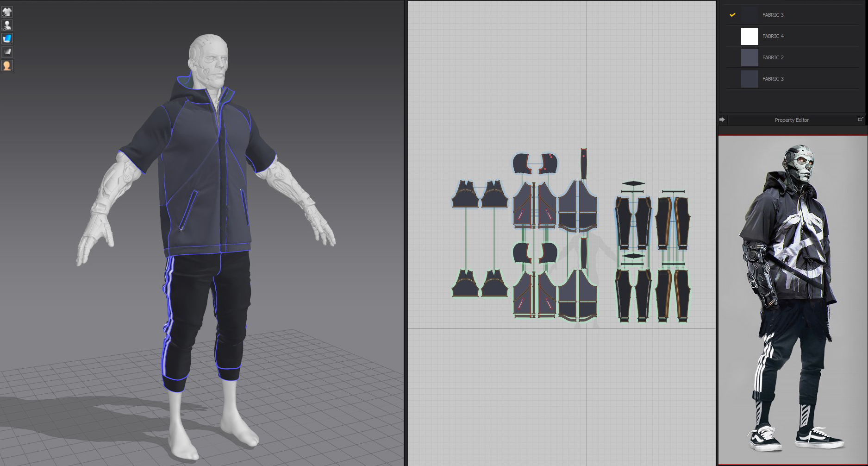Viewport: 868px width, 466px height.
Task: Collapse Property Editor using the arrow icon
Action: [x=722, y=120]
